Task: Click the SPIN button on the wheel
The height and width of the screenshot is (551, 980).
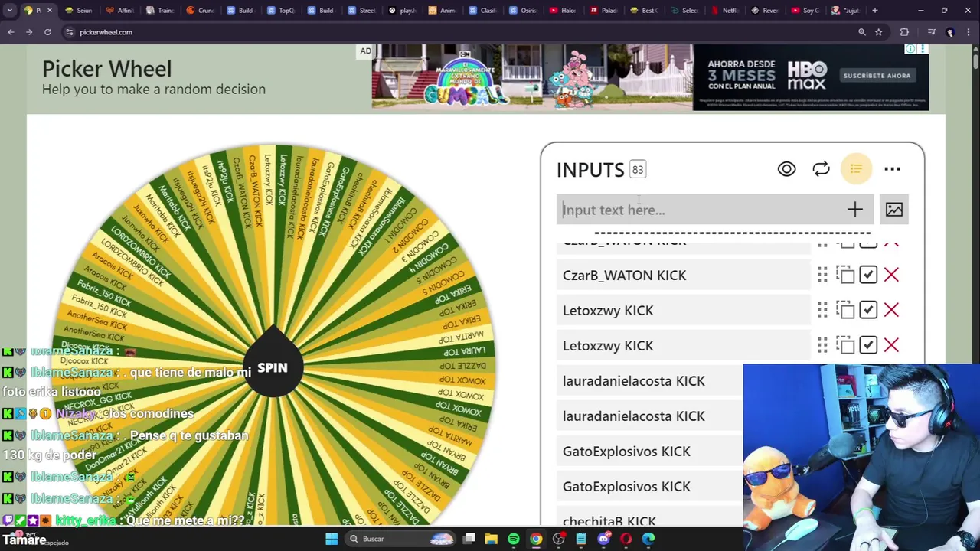Action: (273, 368)
